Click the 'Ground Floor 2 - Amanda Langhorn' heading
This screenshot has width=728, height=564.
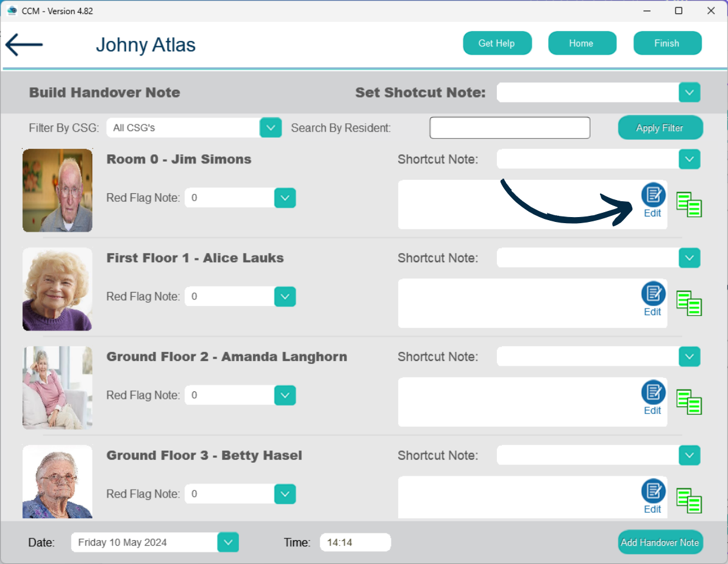click(x=227, y=357)
